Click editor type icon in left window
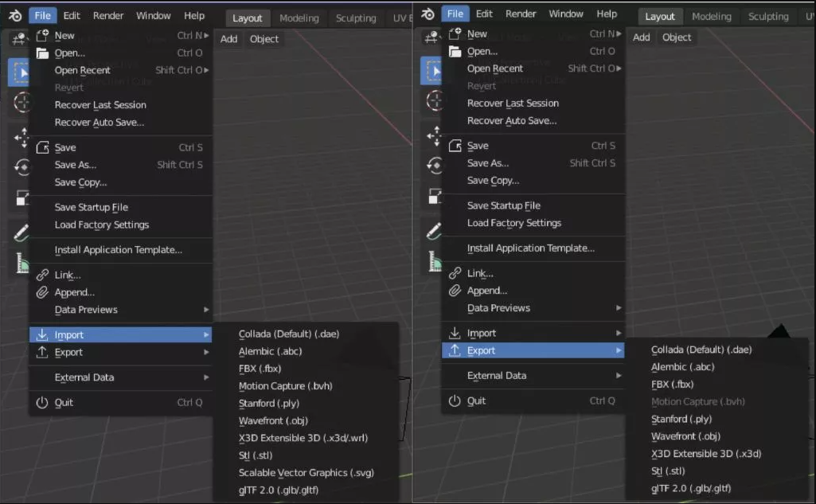 [x=19, y=38]
